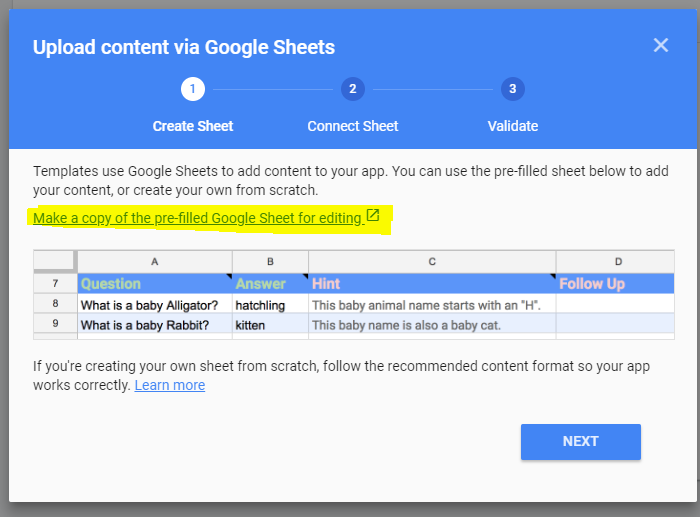Click the step 1 circle
This screenshot has width=700, height=517.
click(193, 89)
